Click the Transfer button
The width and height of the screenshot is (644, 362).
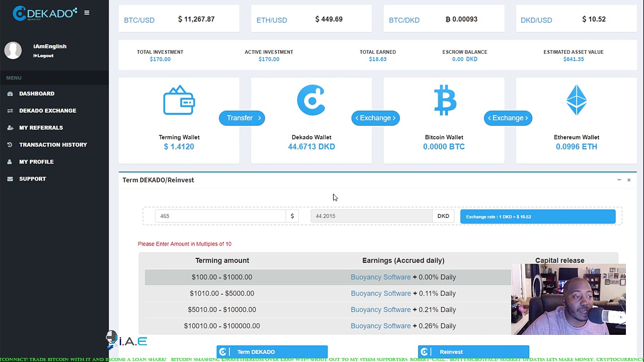click(x=242, y=118)
